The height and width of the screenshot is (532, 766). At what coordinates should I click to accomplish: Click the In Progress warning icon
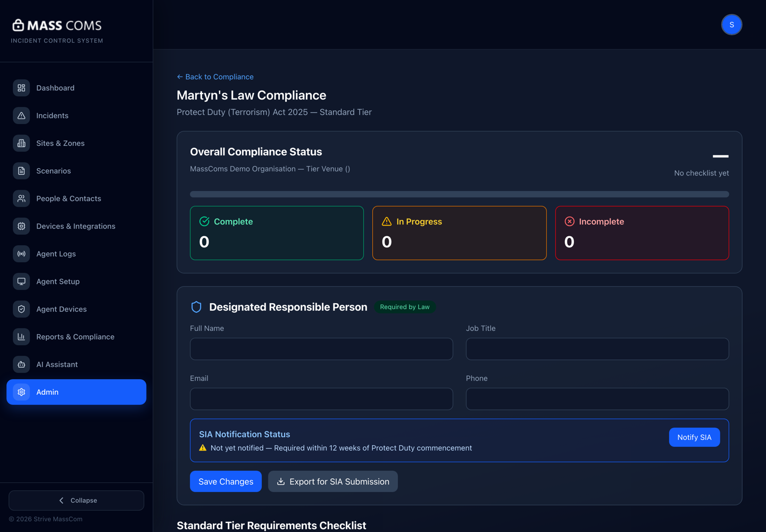pos(387,221)
